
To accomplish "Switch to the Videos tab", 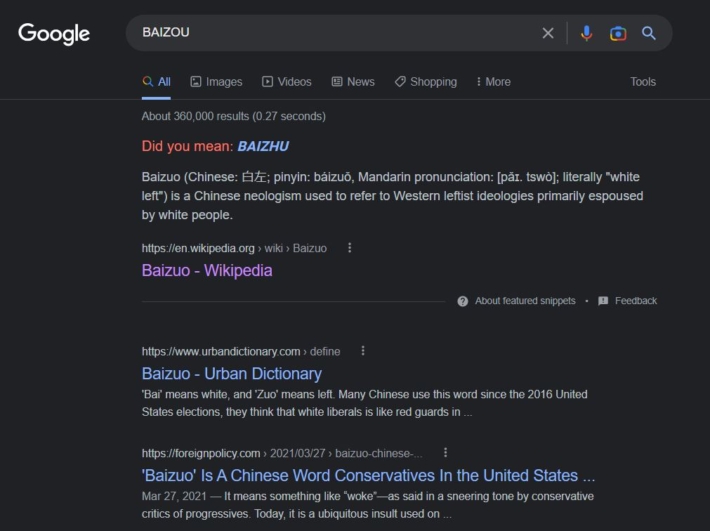I will [x=287, y=82].
